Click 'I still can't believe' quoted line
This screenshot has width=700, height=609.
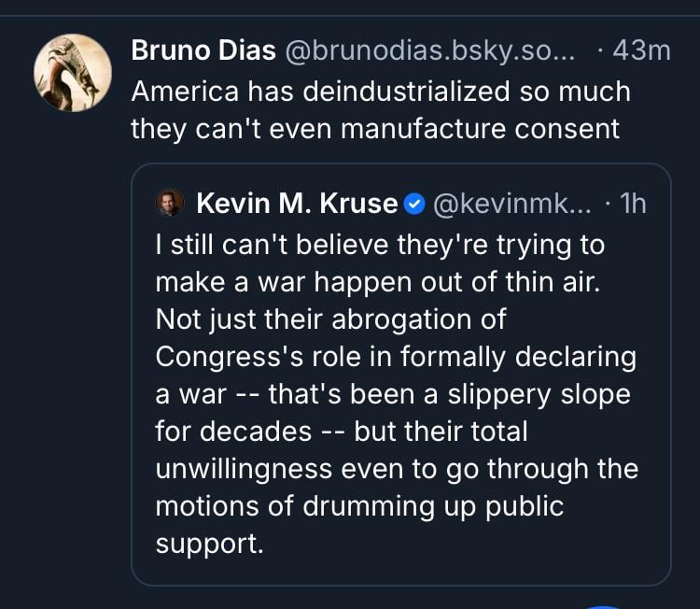click(x=379, y=246)
